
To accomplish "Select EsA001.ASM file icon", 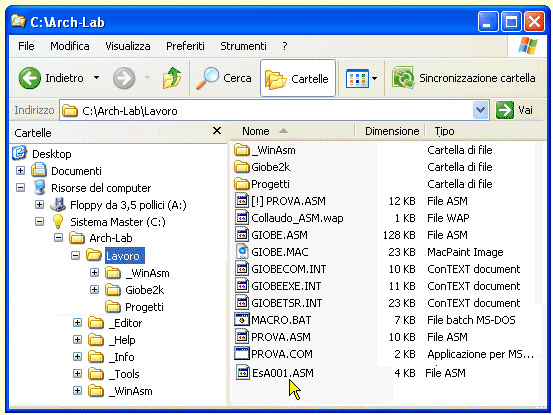I will [243, 372].
